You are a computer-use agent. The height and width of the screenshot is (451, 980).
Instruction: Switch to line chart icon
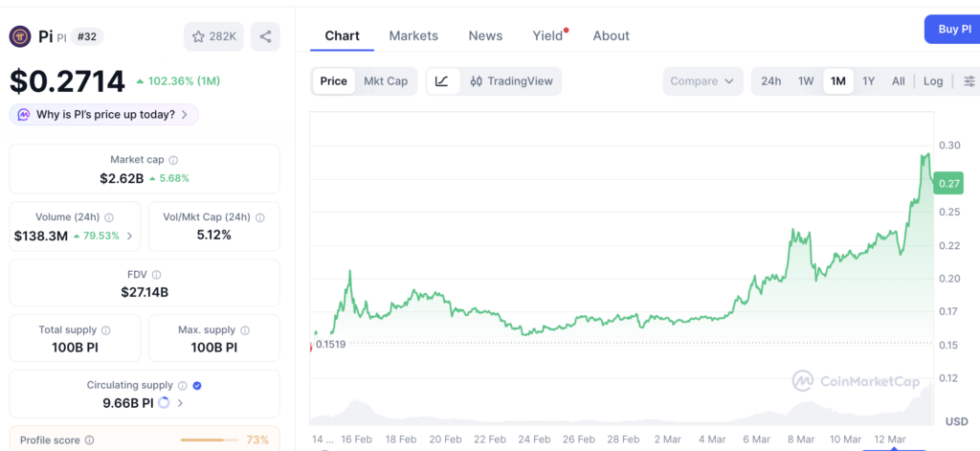[x=442, y=81]
